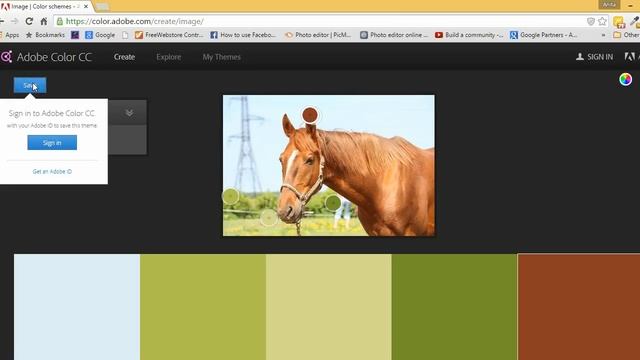
Task: Open the purple square bookmark icon
Action: tap(75, 35)
